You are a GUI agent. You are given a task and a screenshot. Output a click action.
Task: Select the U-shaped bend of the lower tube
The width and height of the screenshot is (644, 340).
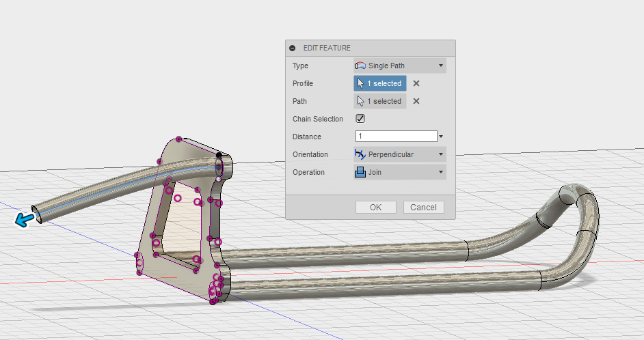[587, 215]
